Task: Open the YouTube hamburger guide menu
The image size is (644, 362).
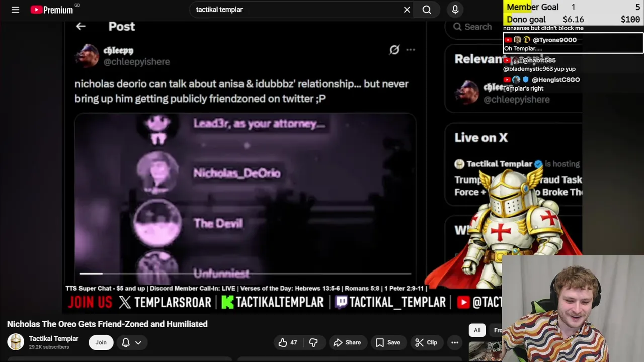Action: click(15, 10)
